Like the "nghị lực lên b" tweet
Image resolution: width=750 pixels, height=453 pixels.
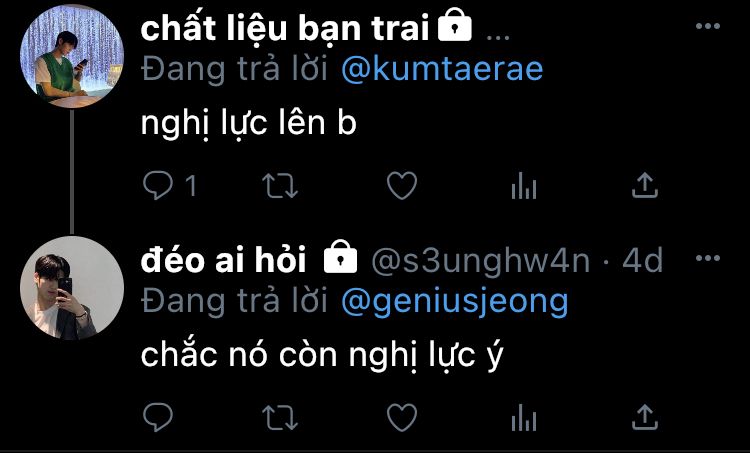(402, 186)
